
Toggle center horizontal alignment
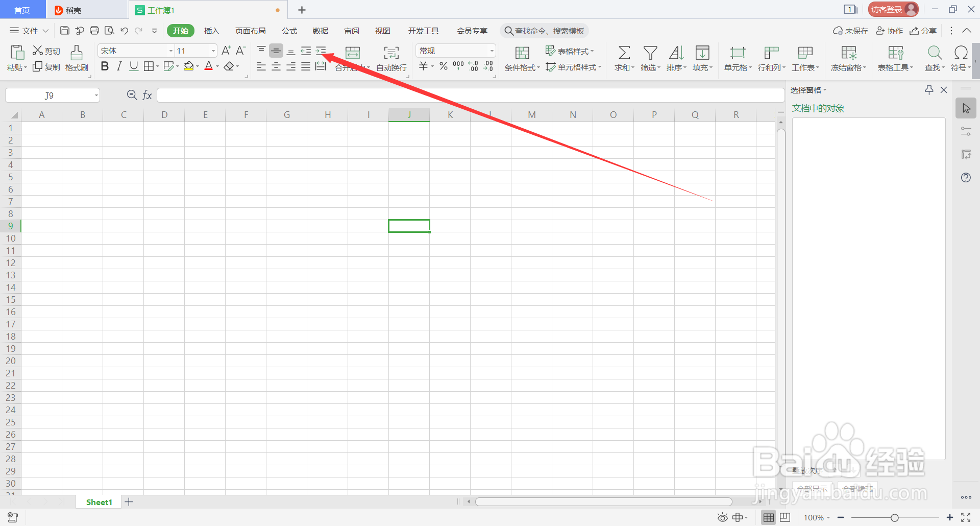click(276, 66)
